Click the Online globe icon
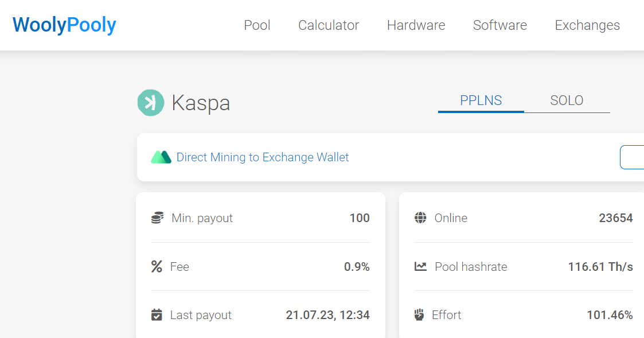644x338 pixels. [x=420, y=218]
